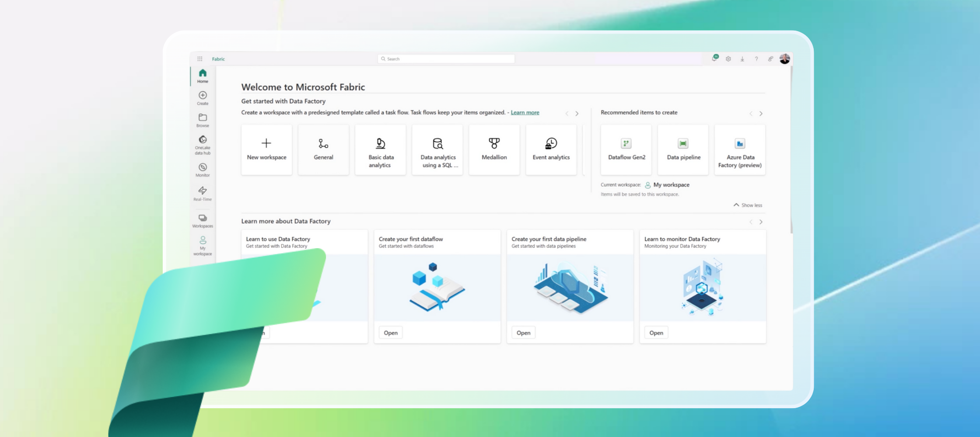
Task: Go to Create in the sidebar
Action: coord(203,98)
